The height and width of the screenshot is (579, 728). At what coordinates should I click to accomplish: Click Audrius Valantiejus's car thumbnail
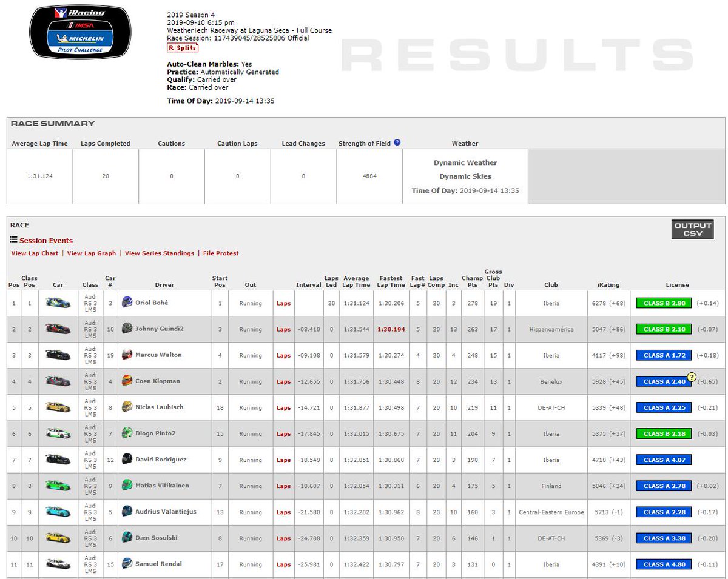[58, 511]
